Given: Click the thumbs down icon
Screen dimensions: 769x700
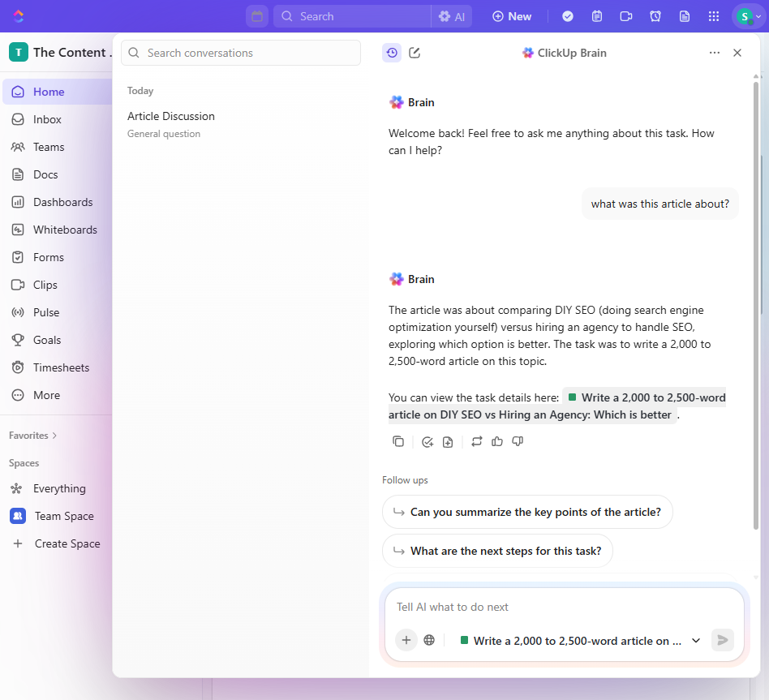Looking at the screenshot, I should pyautogui.click(x=518, y=441).
